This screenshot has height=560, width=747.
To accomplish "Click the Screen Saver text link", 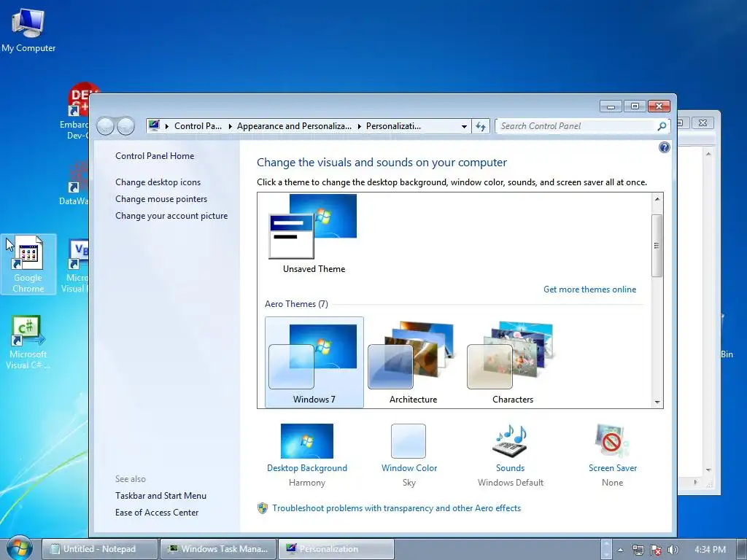I will (x=613, y=467).
